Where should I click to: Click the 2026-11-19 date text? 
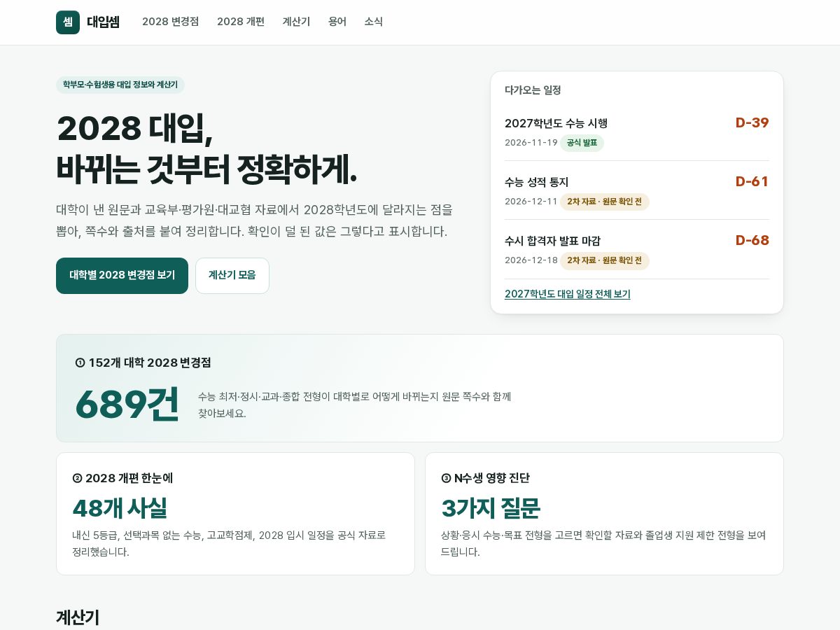pos(531,143)
